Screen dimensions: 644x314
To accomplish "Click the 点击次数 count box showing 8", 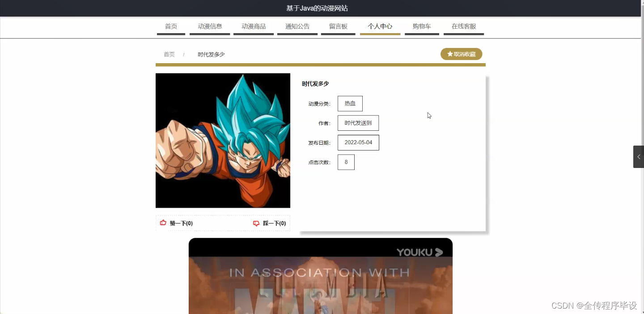I will coord(346,162).
